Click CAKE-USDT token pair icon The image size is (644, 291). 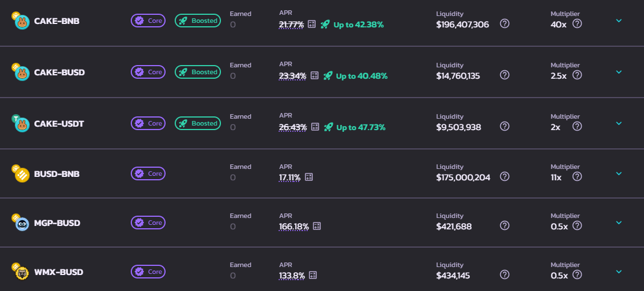(x=21, y=123)
